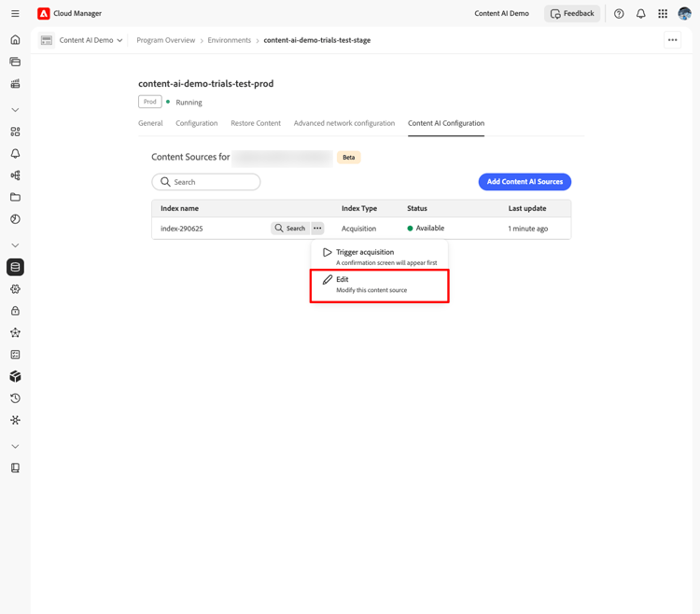Open the hub spokes sidebar icon
This screenshot has width=700, height=614.
(15, 420)
